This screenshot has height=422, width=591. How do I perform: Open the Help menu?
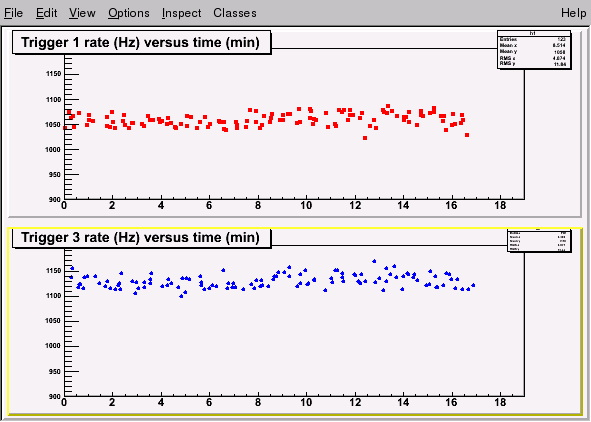pos(573,13)
